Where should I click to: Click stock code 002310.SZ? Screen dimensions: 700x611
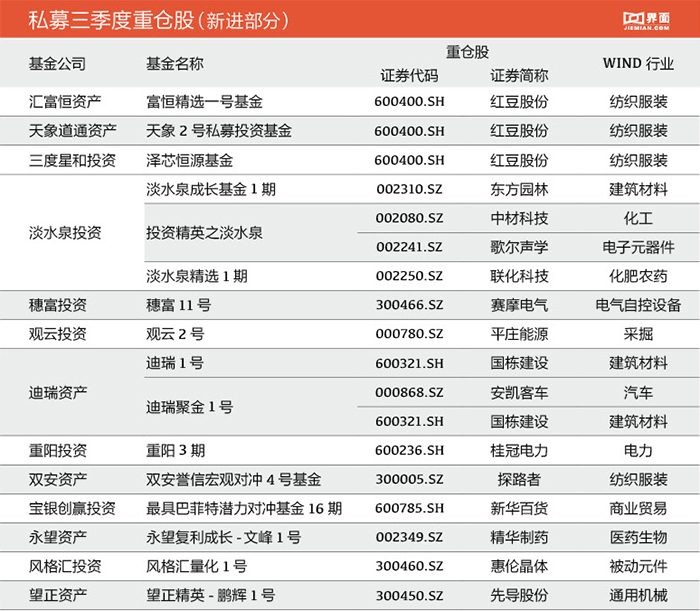(x=409, y=189)
